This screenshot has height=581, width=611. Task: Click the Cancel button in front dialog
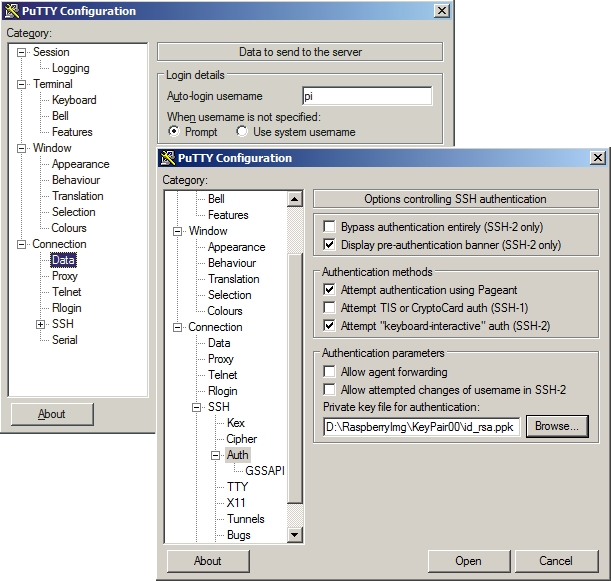tap(556, 561)
